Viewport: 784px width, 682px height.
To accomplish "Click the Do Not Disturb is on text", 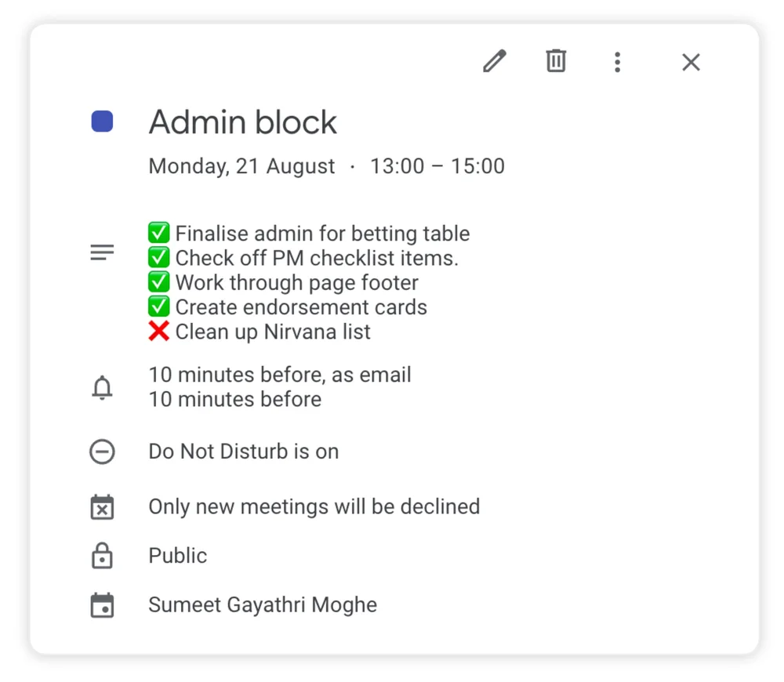I will [243, 451].
